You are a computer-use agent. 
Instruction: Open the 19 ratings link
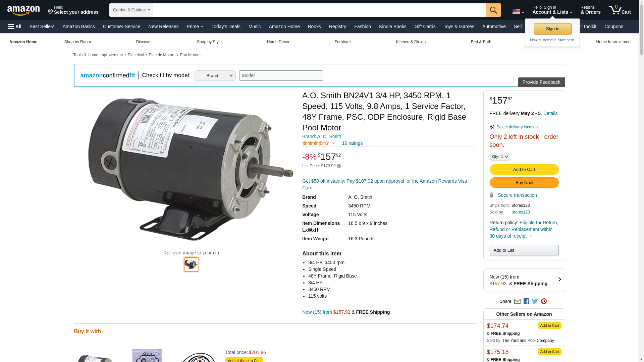(x=352, y=143)
